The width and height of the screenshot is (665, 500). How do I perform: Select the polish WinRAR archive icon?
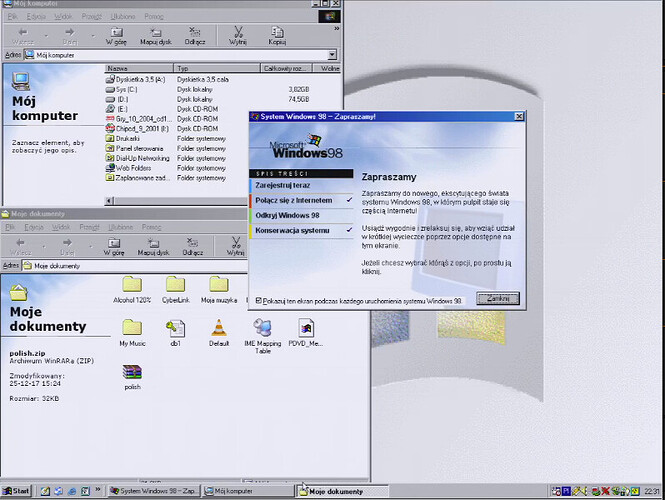[132, 372]
